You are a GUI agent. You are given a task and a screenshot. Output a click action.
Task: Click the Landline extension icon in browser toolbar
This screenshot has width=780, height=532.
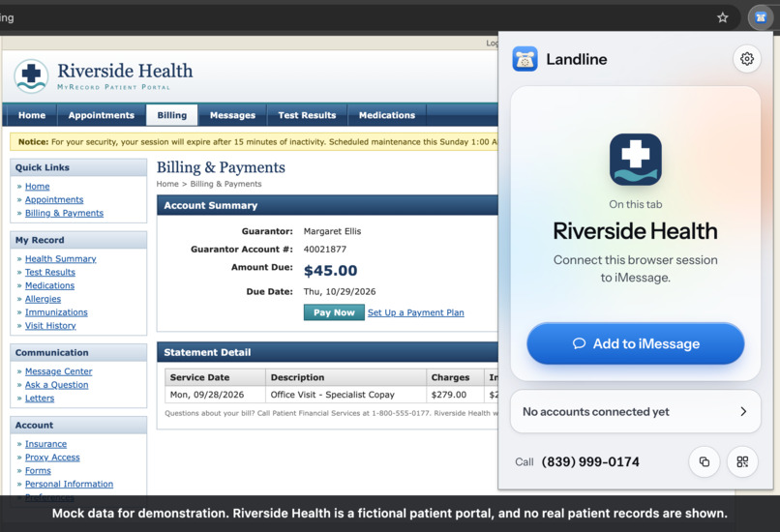[760, 18]
